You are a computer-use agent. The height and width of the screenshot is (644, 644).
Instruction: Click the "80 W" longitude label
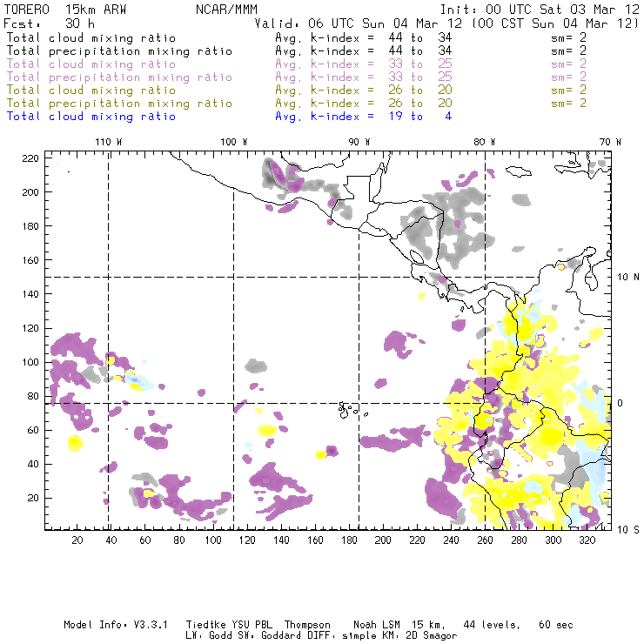(484, 142)
